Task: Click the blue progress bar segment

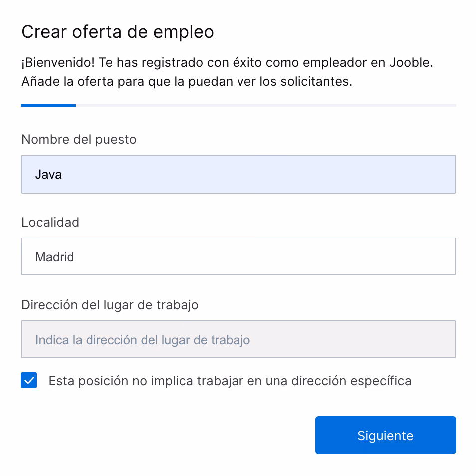Action: [x=48, y=105]
